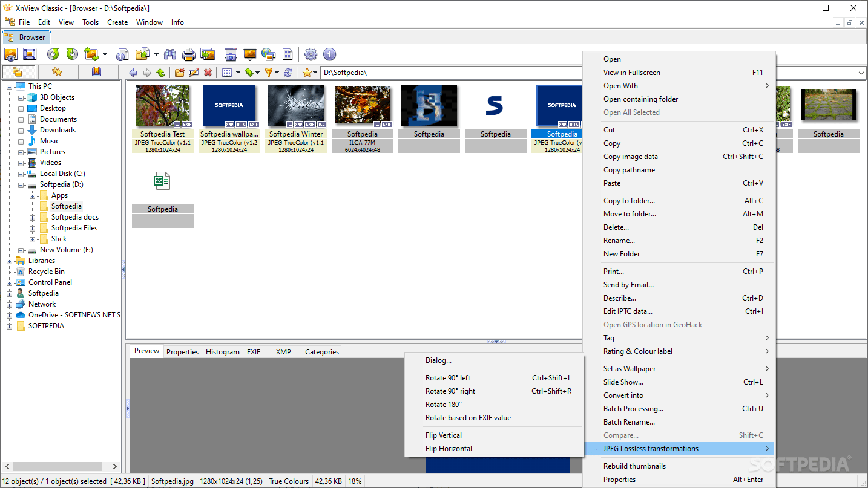The height and width of the screenshot is (488, 868).
Task: Open dropdown arrow beside View mode icon
Action: (x=238, y=73)
